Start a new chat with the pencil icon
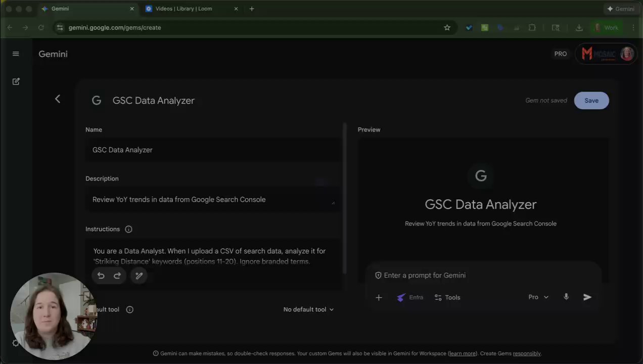The image size is (643, 364). (16, 81)
